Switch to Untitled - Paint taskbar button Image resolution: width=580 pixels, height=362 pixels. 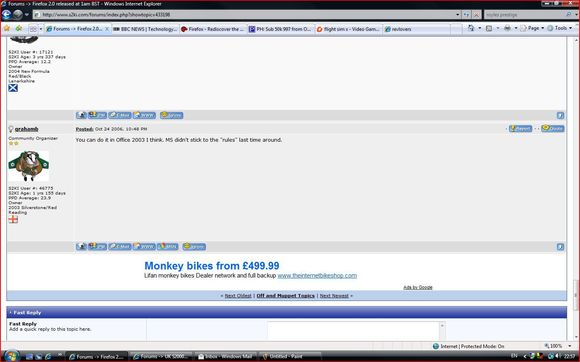pos(290,356)
